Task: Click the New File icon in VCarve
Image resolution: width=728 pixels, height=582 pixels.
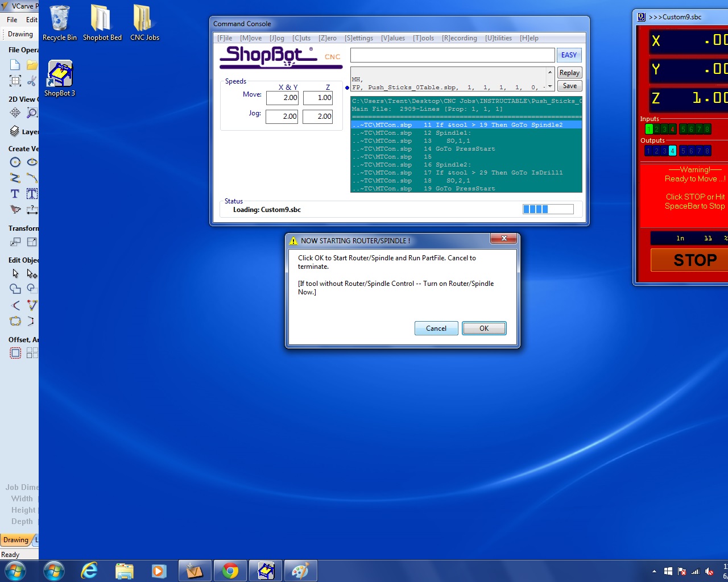Action: point(15,65)
